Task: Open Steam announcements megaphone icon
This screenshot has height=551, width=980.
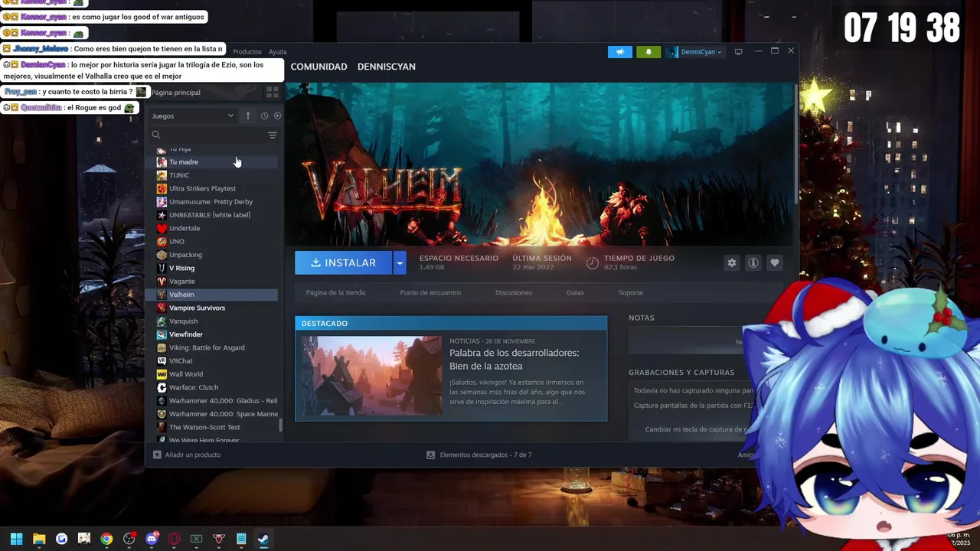Action: point(620,52)
